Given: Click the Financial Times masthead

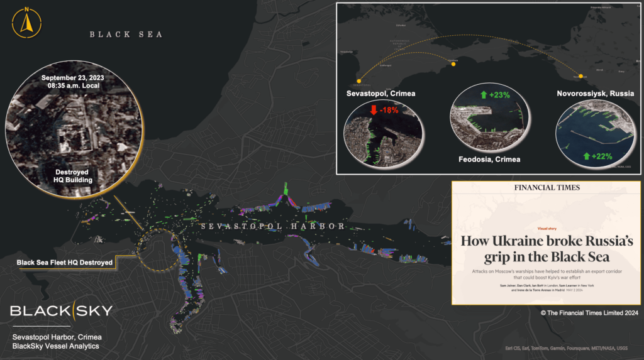Looking at the screenshot, I should coord(547,187).
